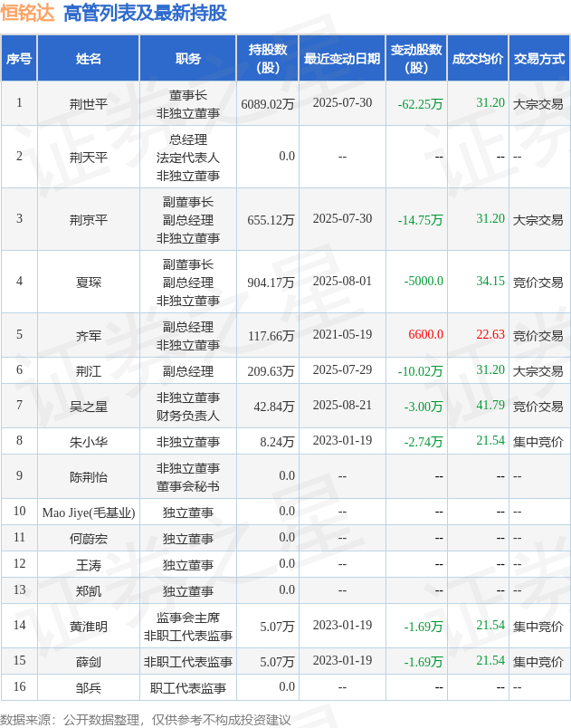Select the name 黄淮明
This screenshot has height=728, width=571.
point(88,627)
